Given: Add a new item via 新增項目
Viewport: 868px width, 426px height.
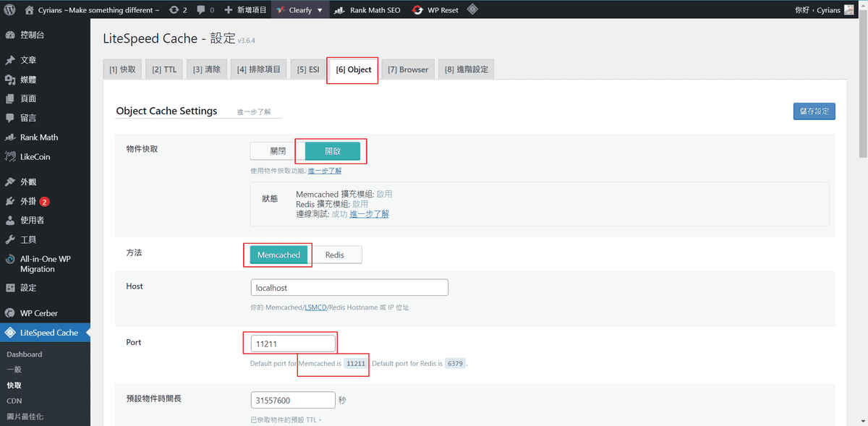Looking at the screenshot, I should click(245, 10).
